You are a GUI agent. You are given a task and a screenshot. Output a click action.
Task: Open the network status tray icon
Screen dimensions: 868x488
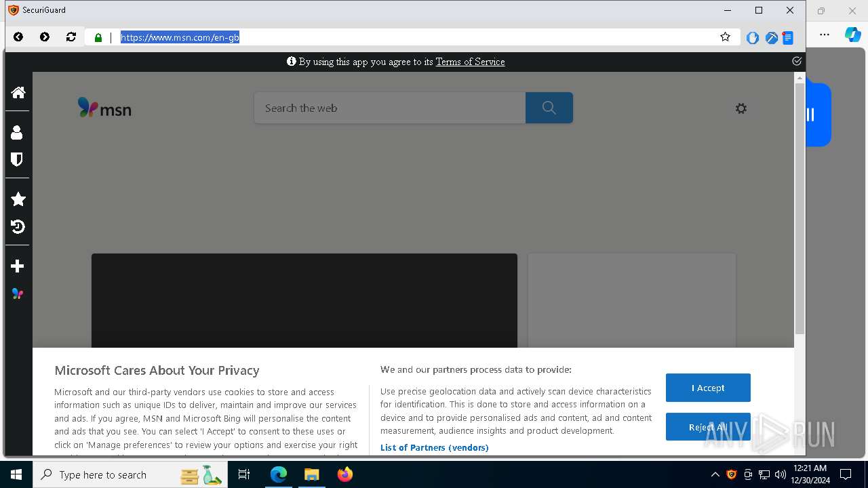764,474
